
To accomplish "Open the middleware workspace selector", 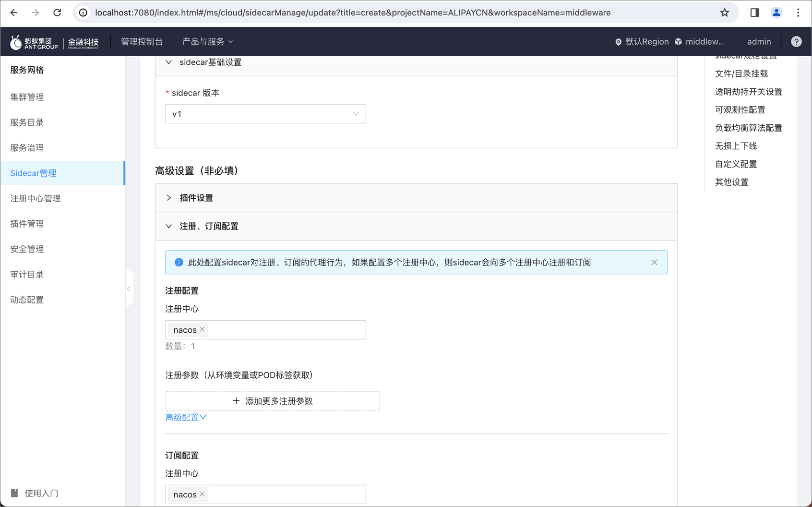I will (700, 42).
